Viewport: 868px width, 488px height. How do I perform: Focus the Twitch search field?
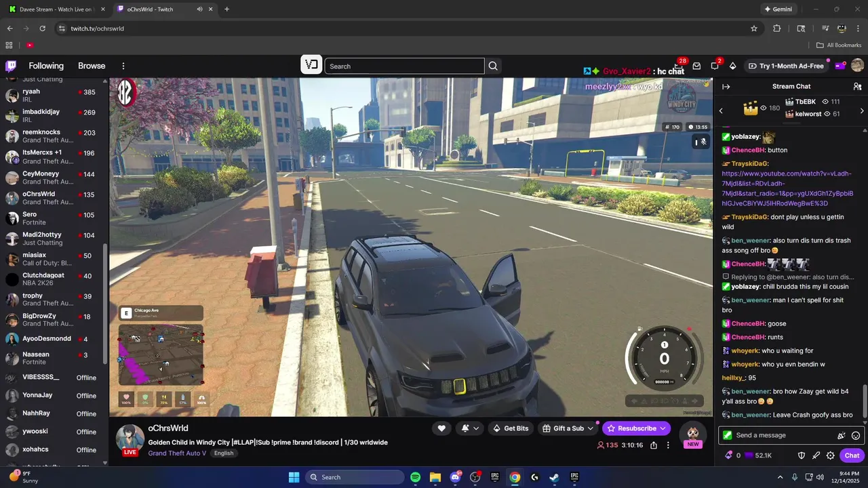[x=404, y=66]
